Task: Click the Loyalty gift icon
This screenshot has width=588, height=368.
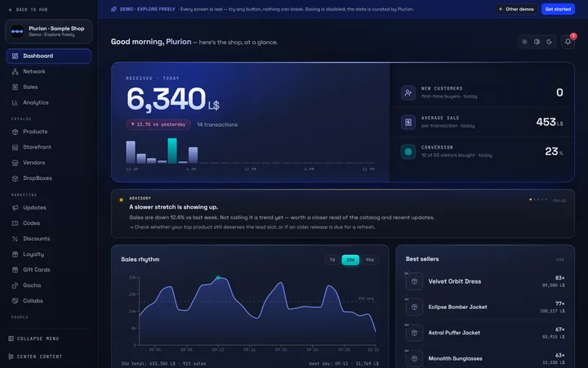Action: [15, 254]
